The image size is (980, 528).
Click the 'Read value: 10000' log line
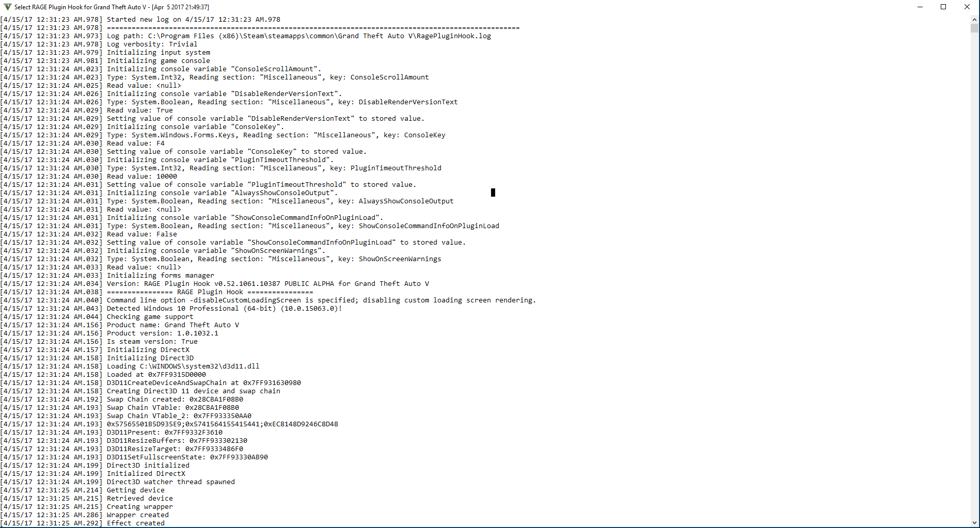(89, 177)
